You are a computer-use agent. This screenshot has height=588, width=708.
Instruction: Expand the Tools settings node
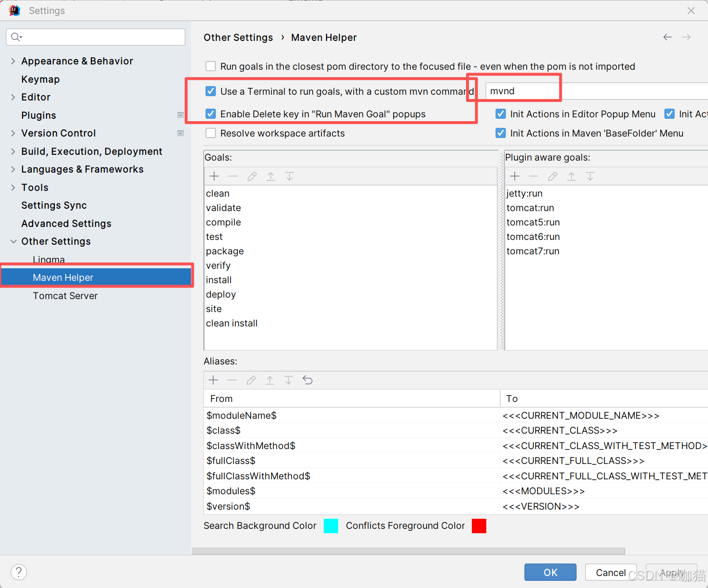tap(13, 188)
